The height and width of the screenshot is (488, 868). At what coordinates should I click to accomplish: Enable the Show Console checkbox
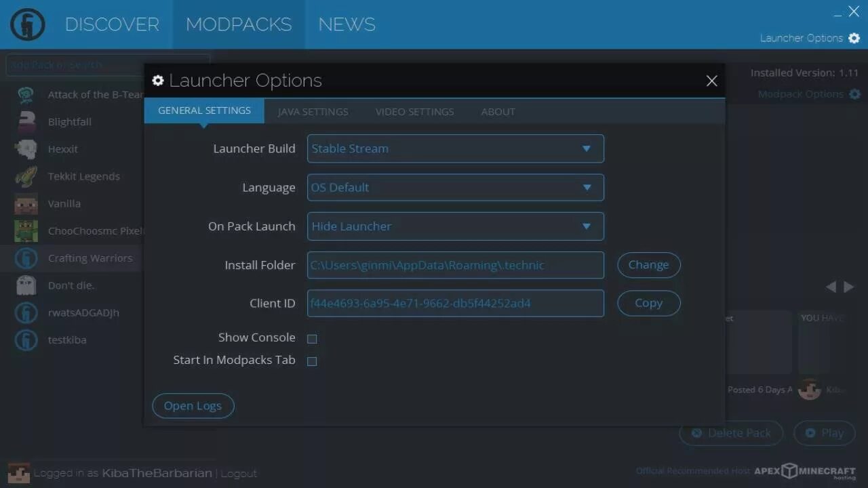[312, 338]
